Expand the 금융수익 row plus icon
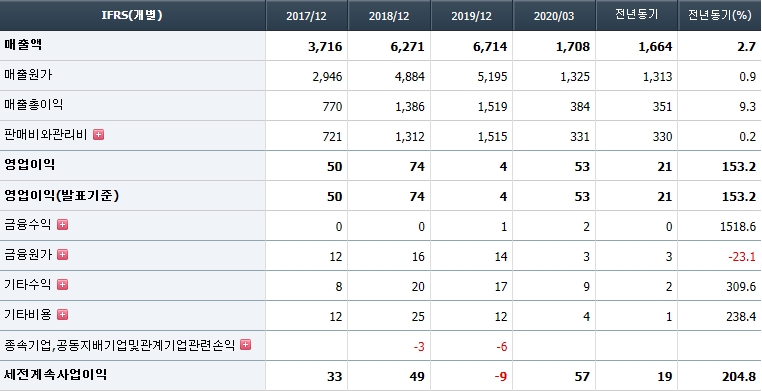762x391 pixels. 62,224
